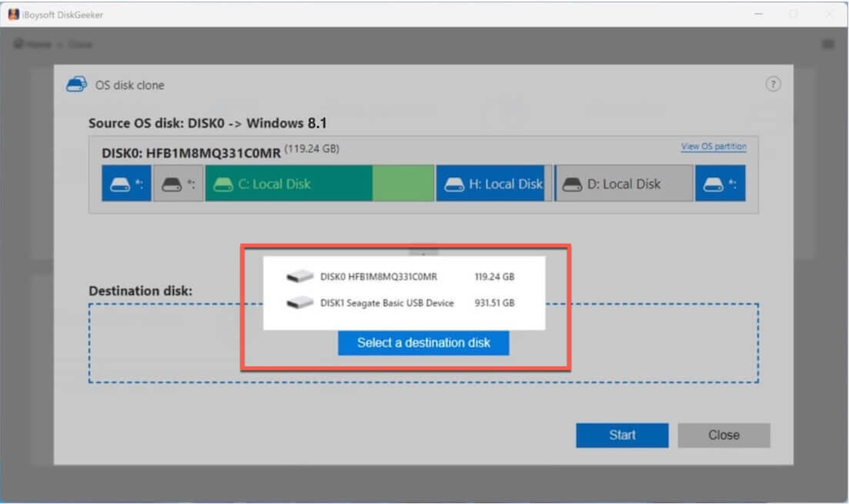Viewport: 849px width, 504px height.
Task: Click the Close button
Action: click(x=724, y=435)
